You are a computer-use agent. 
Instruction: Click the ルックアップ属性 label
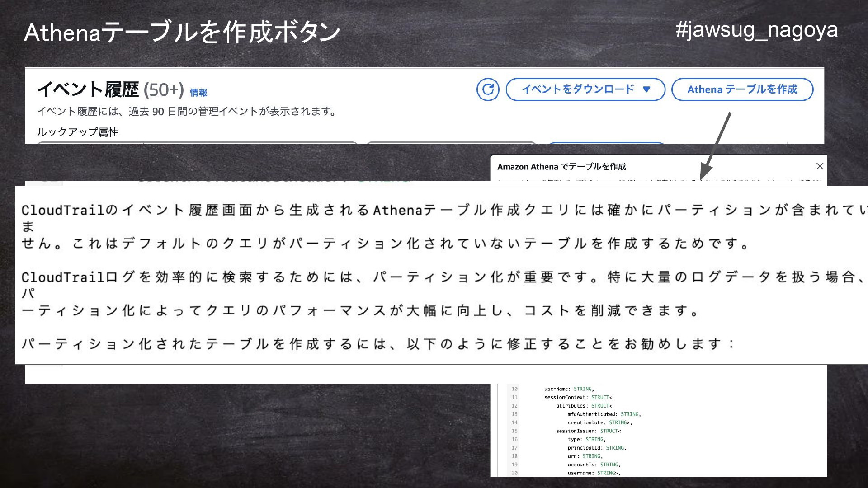(78, 132)
